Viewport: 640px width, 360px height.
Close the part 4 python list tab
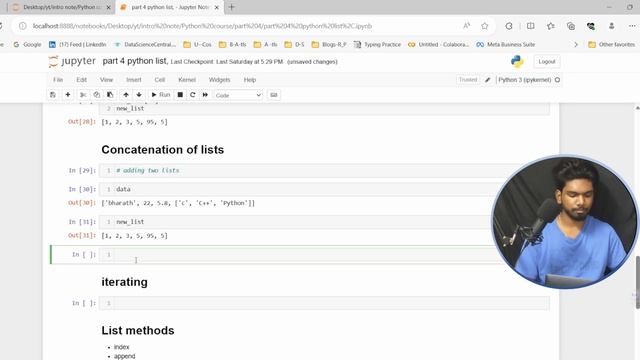coord(216,7)
